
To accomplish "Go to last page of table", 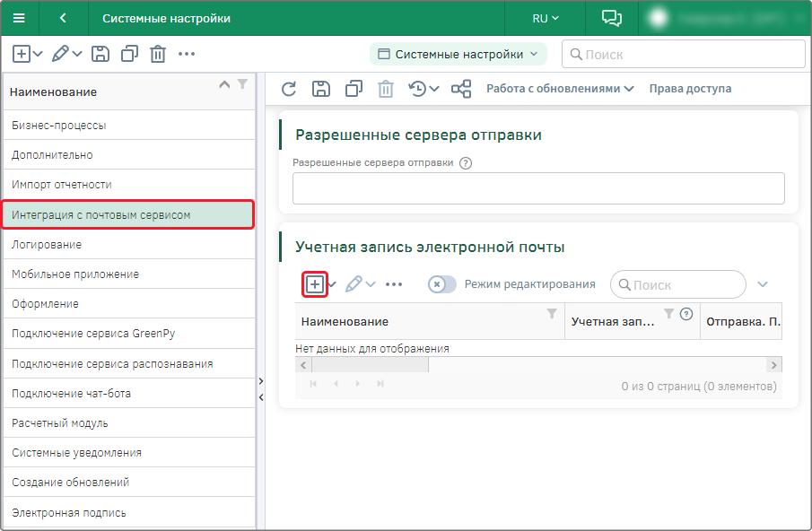I will click(x=380, y=384).
